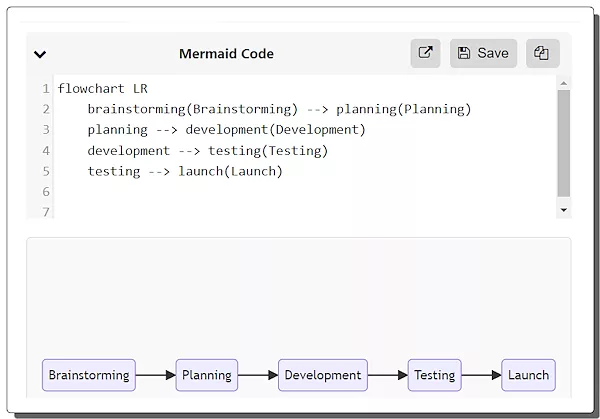Click the Development flowchart node

322,375
